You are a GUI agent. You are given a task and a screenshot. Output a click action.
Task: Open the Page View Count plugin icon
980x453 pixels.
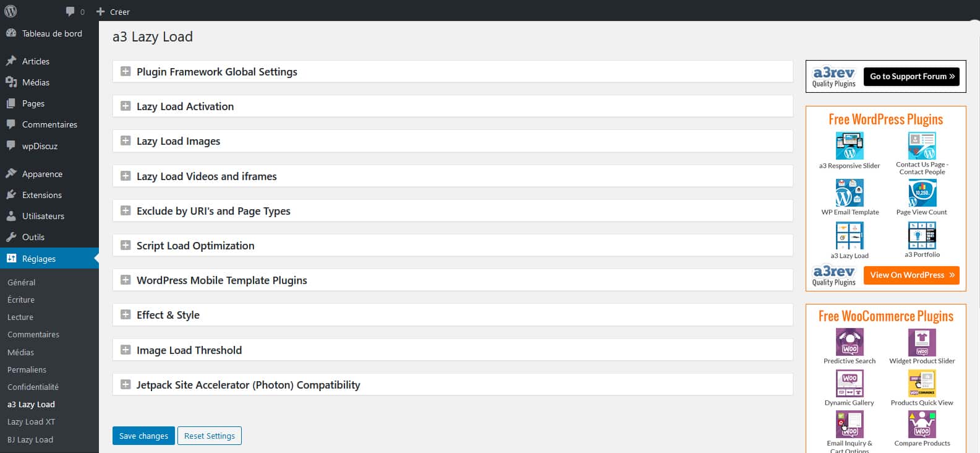coord(922,193)
